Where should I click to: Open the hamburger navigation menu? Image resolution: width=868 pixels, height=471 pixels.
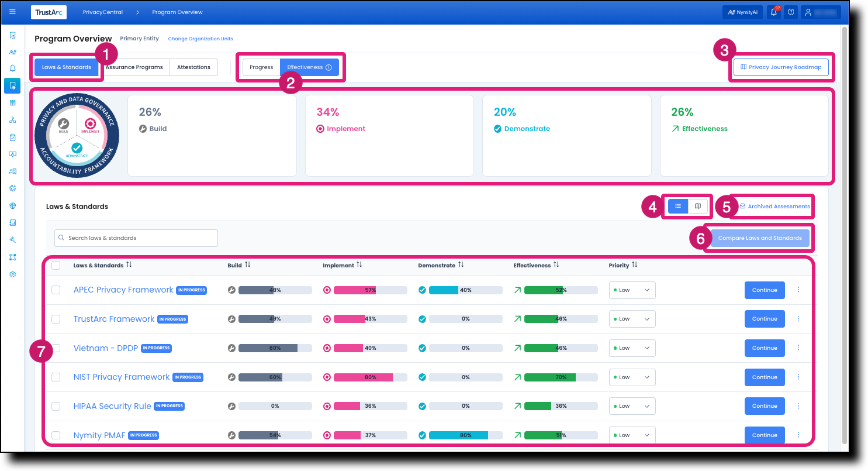pyautogui.click(x=12, y=12)
